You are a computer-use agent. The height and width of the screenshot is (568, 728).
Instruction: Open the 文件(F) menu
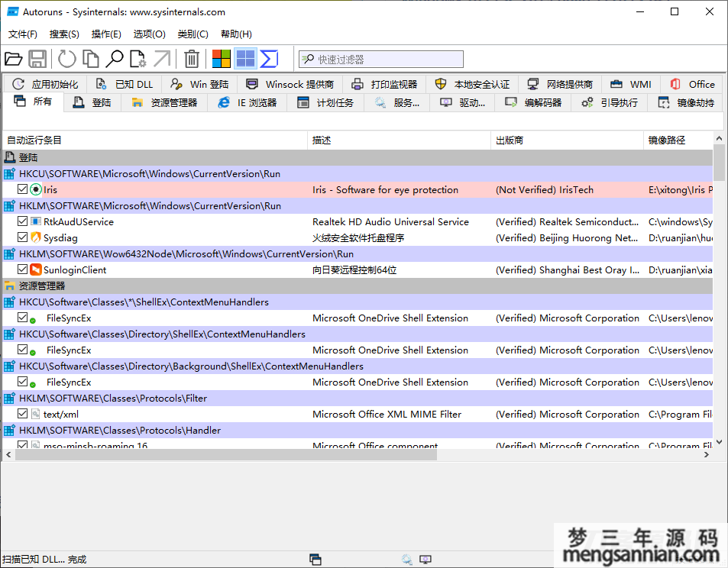[23, 34]
